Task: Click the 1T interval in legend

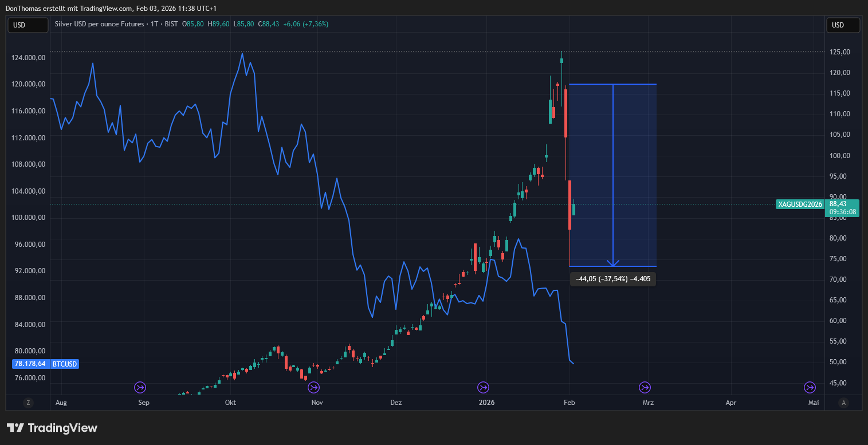Action: [x=154, y=24]
